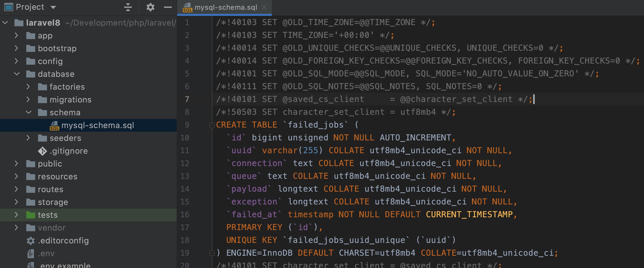Select the mysql-schema.sql editor tab
This screenshot has height=268, width=644.
(224, 7)
